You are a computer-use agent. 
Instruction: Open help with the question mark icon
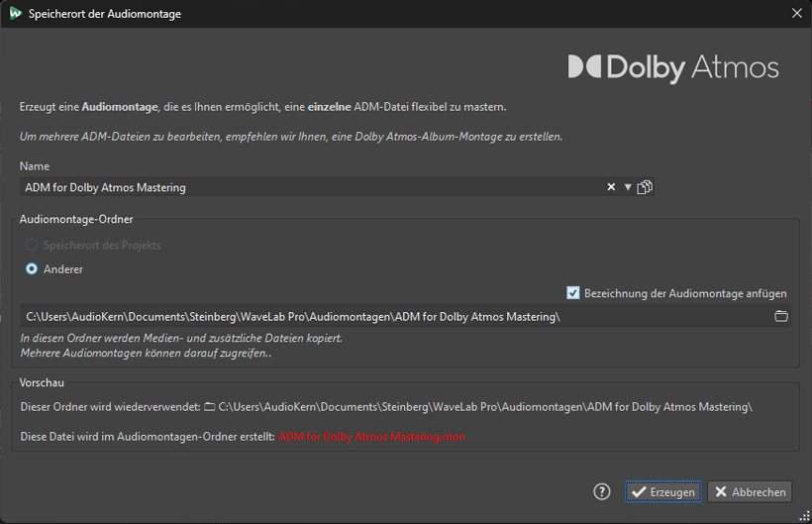pyautogui.click(x=602, y=492)
